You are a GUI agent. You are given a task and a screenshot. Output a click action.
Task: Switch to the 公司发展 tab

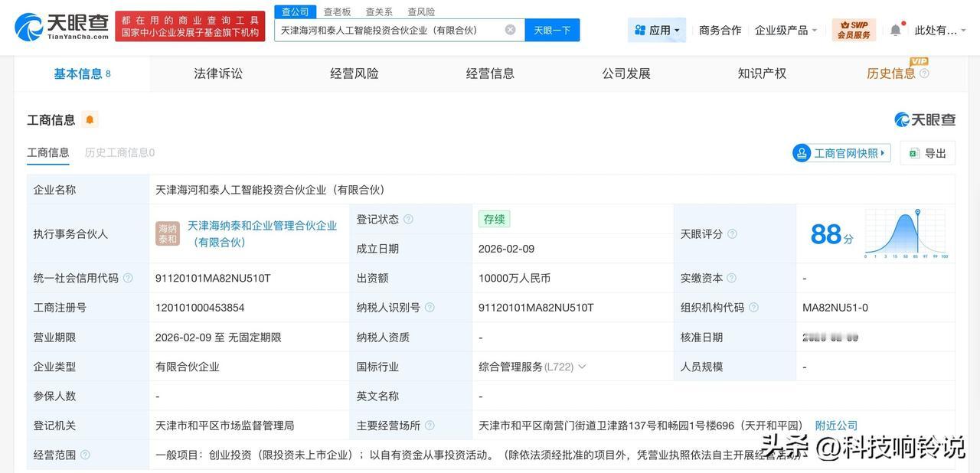(626, 73)
